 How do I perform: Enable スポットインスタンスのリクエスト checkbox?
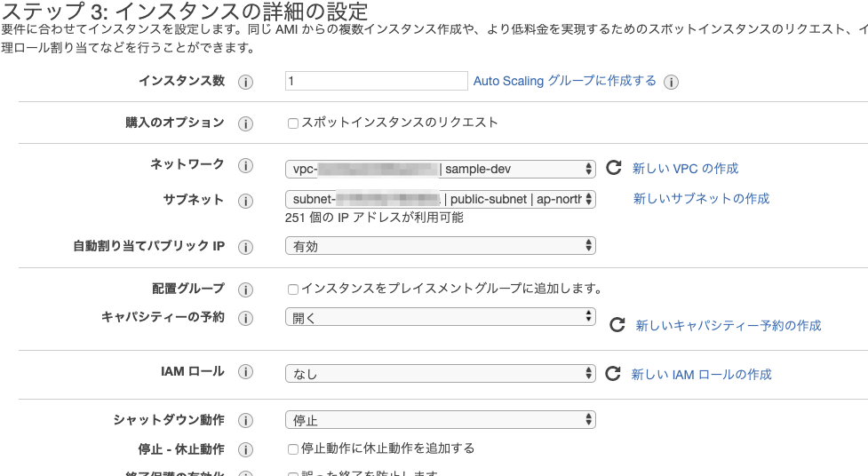pyautogui.click(x=293, y=123)
